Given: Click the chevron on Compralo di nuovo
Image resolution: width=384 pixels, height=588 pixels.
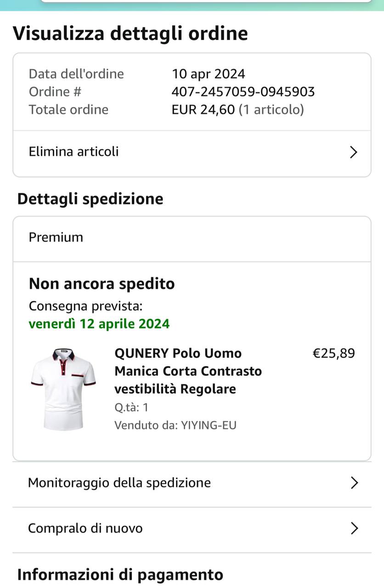Looking at the screenshot, I should click(354, 528).
